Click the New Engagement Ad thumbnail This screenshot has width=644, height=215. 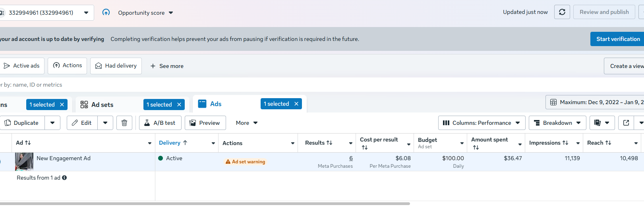tap(24, 161)
